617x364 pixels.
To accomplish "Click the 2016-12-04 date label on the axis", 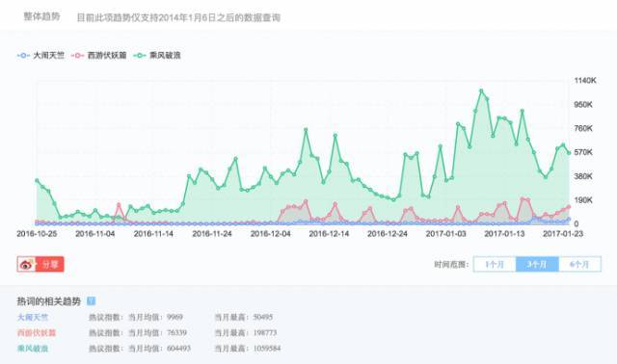I will coord(270,233).
